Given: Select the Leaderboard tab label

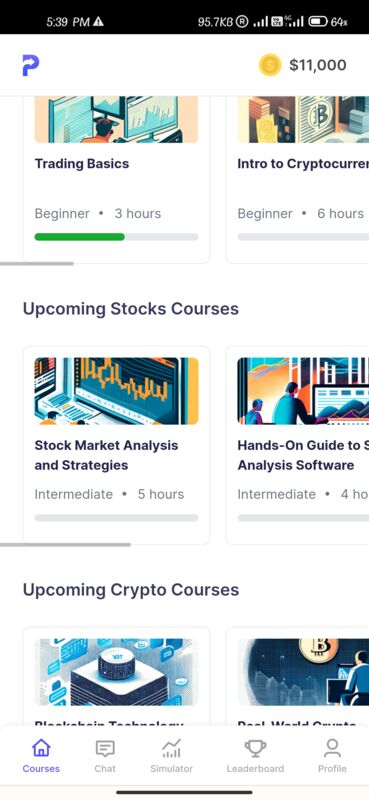Looking at the screenshot, I should pos(255,768).
